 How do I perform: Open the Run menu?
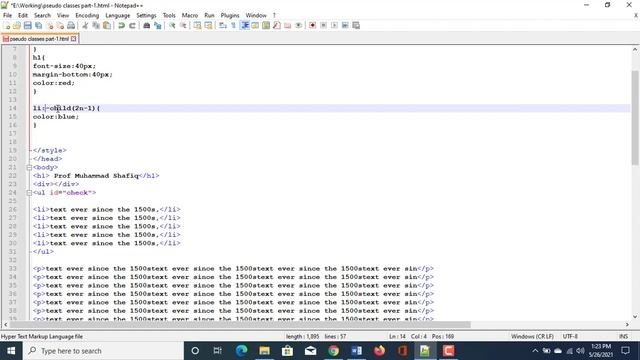click(209, 15)
